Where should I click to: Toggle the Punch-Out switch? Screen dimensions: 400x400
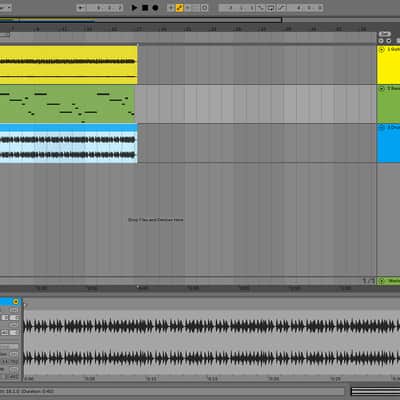click(x=282, y=8)
